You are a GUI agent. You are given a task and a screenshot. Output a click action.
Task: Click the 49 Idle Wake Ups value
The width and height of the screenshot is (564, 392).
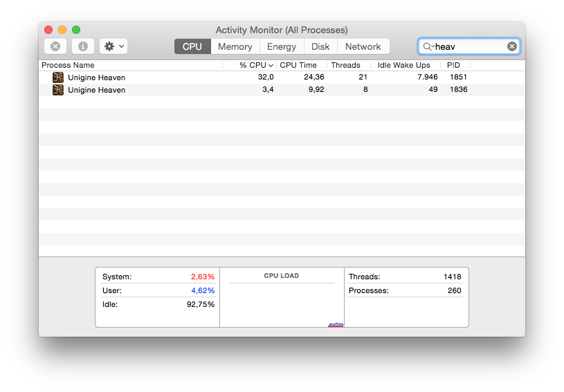coord(433,89)
